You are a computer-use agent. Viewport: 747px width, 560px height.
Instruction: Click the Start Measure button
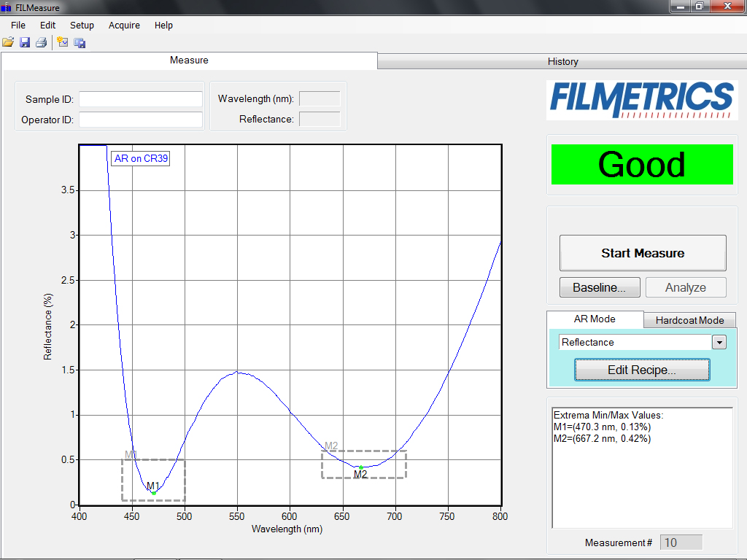(643, 253)
